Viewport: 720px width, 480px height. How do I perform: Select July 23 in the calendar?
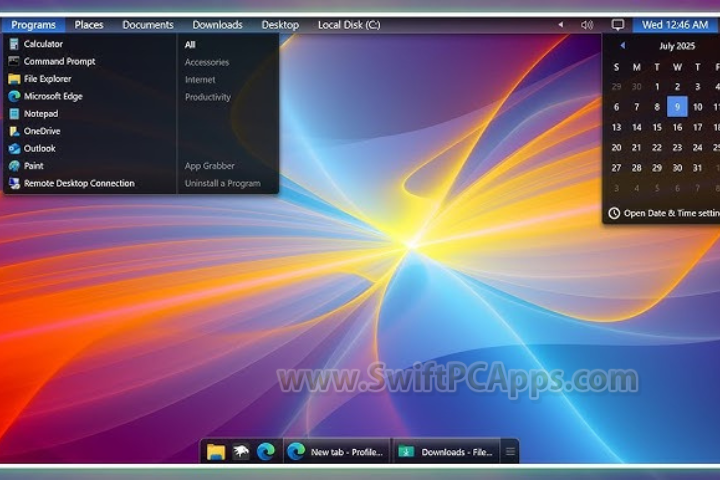point(677,147)
